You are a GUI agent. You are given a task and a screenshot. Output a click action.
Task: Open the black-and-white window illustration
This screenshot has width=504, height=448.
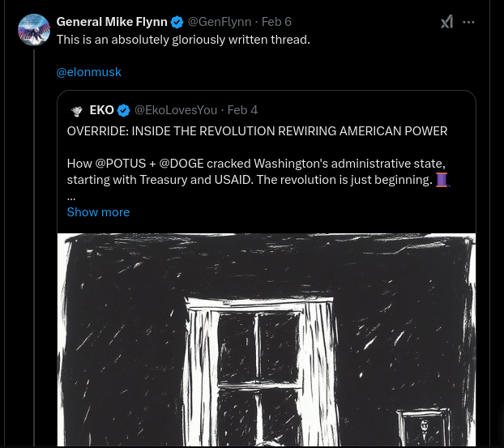[x=266, y=340]
